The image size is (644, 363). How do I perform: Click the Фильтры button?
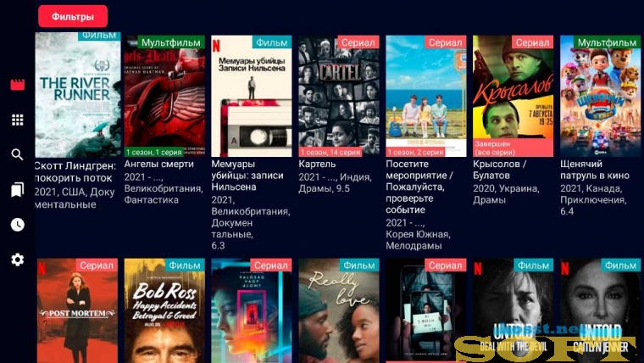click(73, 16)
